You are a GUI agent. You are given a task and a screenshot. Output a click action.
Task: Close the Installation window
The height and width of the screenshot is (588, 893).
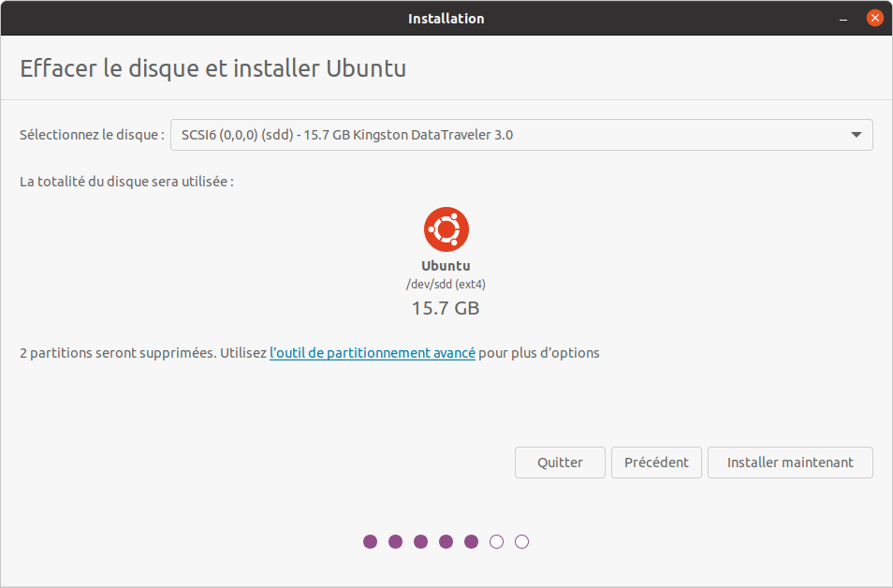click(x=875, y=18)
